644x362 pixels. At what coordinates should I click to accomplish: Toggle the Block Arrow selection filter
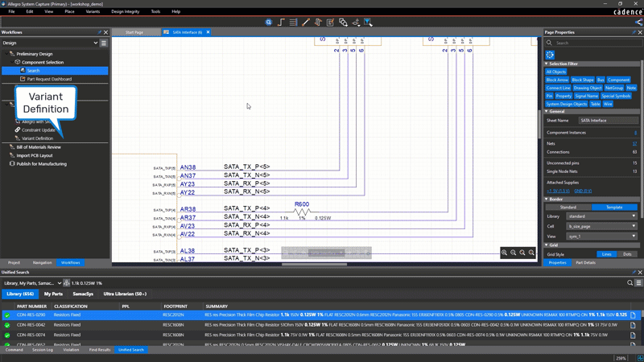tap(557, 80)
